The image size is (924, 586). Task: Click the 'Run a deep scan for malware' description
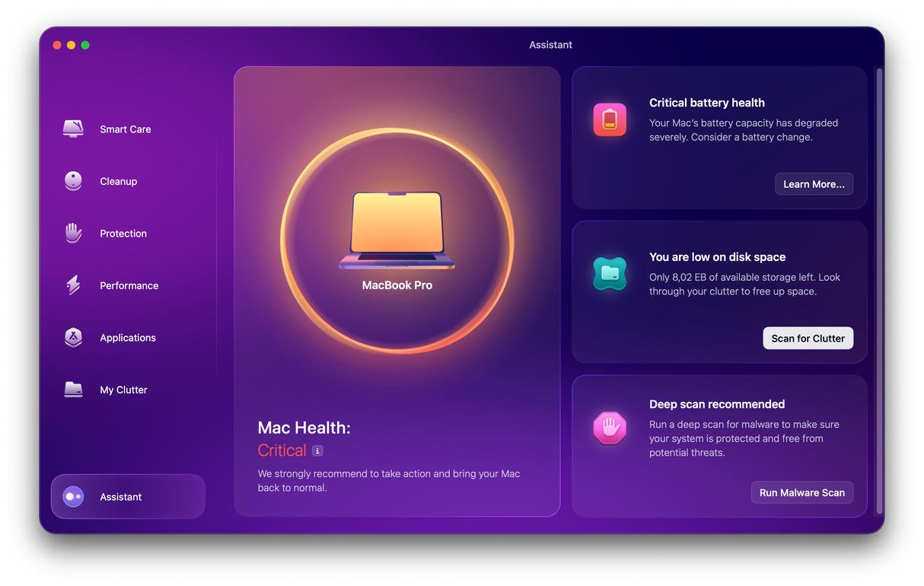744,438
